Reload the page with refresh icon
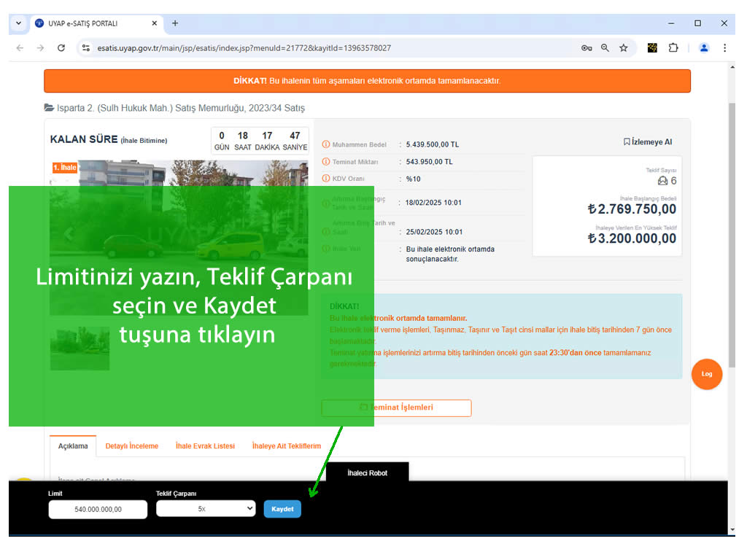 (61, 48)
